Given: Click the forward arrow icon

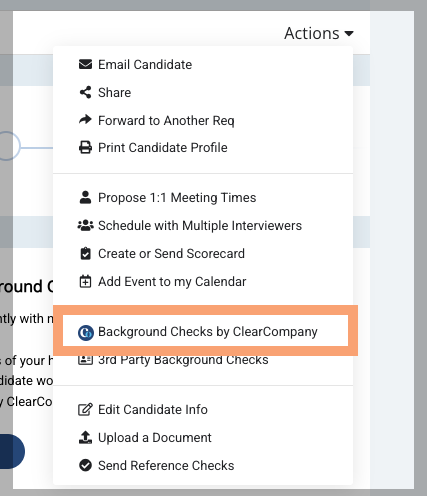Looking at the screenshot, I should [x=85, y=120].
